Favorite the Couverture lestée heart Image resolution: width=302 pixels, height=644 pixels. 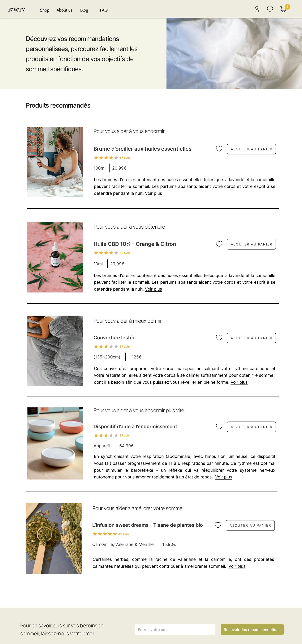219,338
